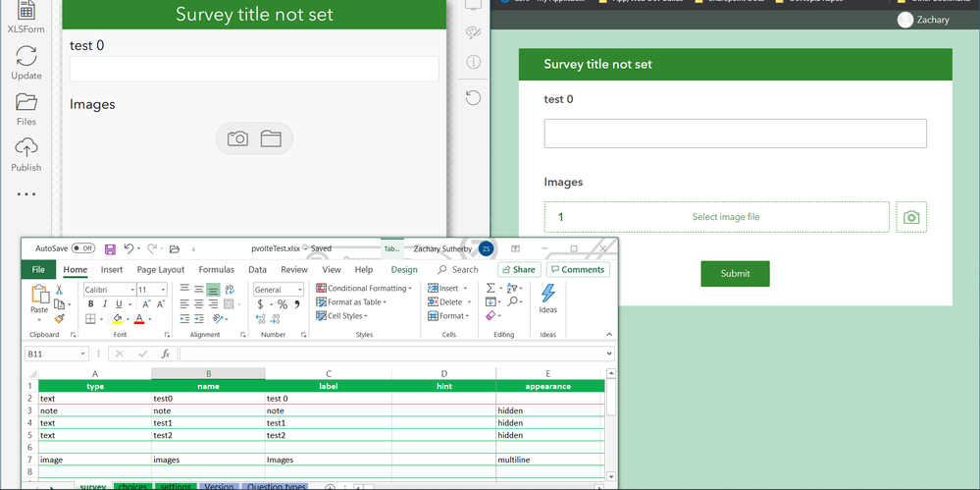Viewport: 980px width, 490px height.
Task: Click Insert cells button in ribbon
Action: (x=443, y=289)
